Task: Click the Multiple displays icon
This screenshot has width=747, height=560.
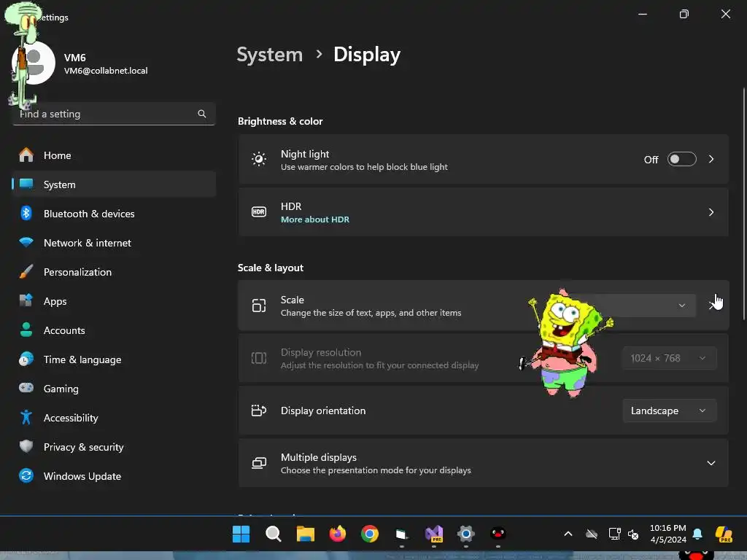Action: (x=259, y=463)
